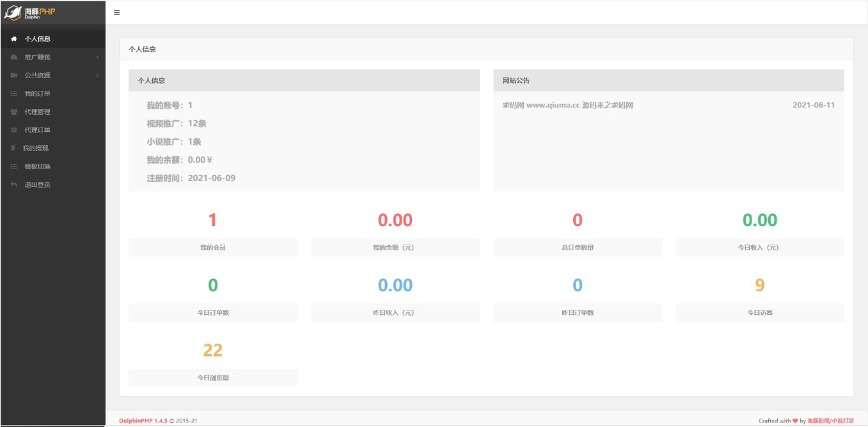Click the list icon beside 模板切换
The image size is (868, 427).
pyautogui.click(x=13, y=166)
